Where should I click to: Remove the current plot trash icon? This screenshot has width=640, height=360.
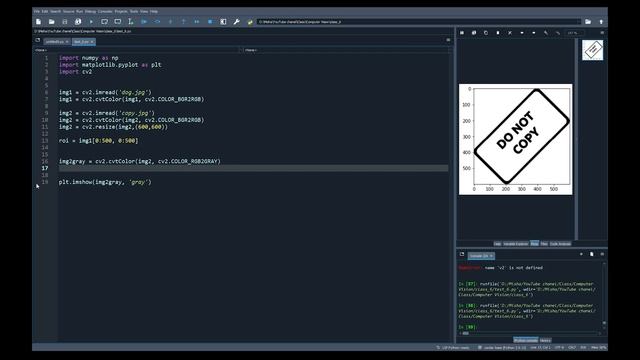[x=498, y=33]
